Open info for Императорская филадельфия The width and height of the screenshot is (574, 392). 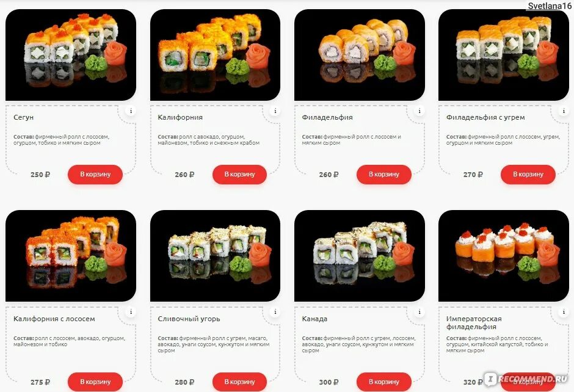[564, 312]
